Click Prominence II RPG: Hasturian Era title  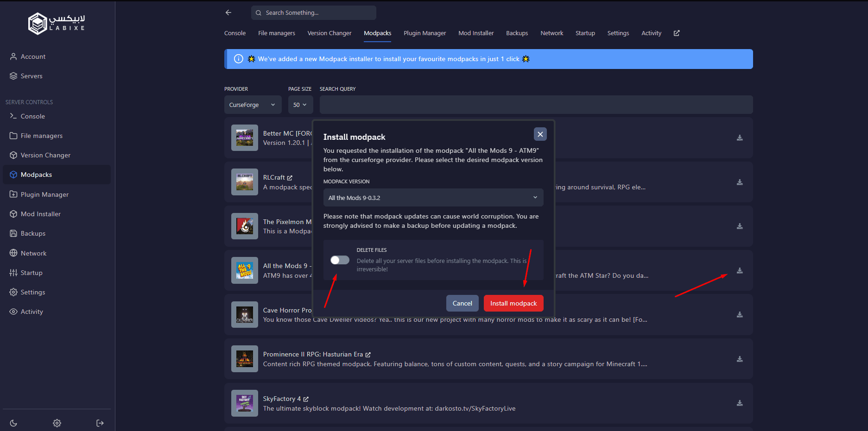[313, 355]
